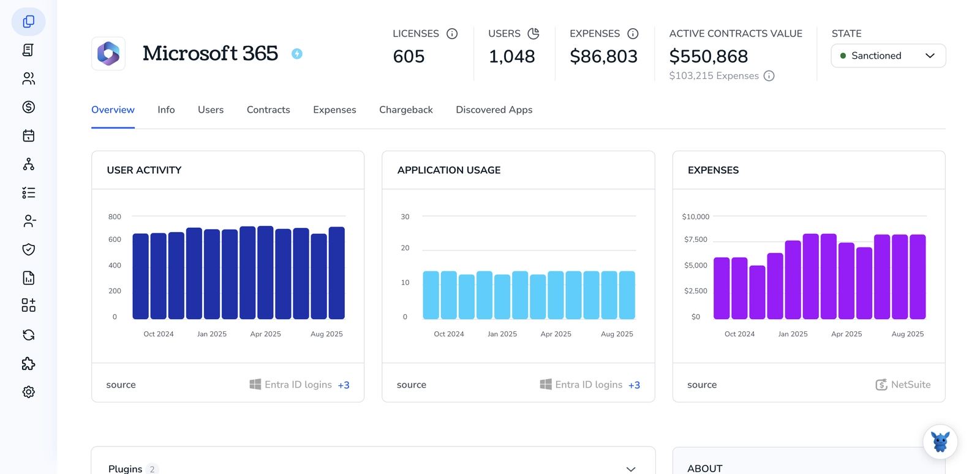Click the APPLICATION USAGE card title

click(449, 170)
